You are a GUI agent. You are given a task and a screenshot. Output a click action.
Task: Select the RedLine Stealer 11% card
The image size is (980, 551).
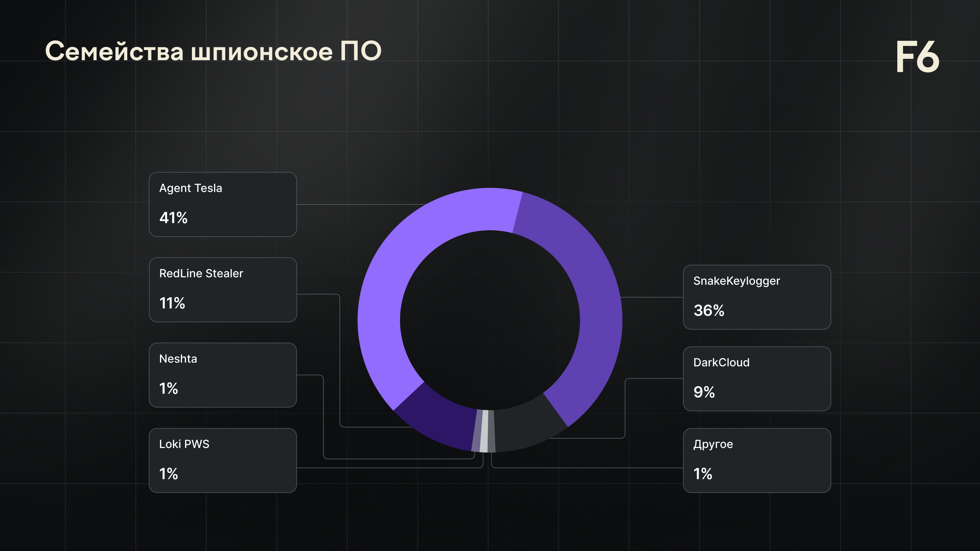click(223, 290)
